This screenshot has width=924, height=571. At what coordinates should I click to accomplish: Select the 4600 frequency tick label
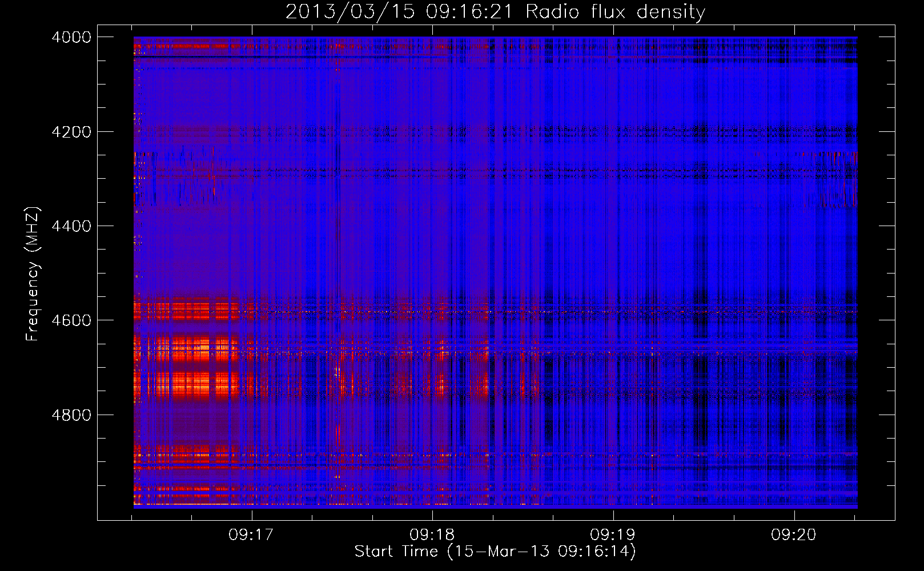click(71, 320)
